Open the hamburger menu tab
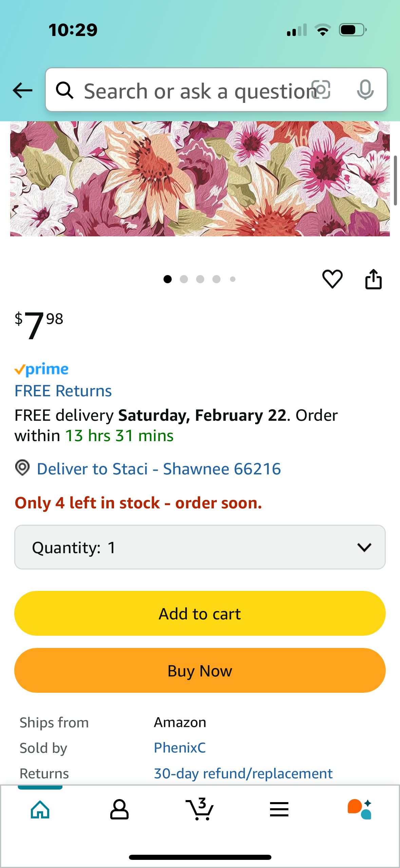Image resolution: width=400 pixels, height=868 pixels. 279,809
